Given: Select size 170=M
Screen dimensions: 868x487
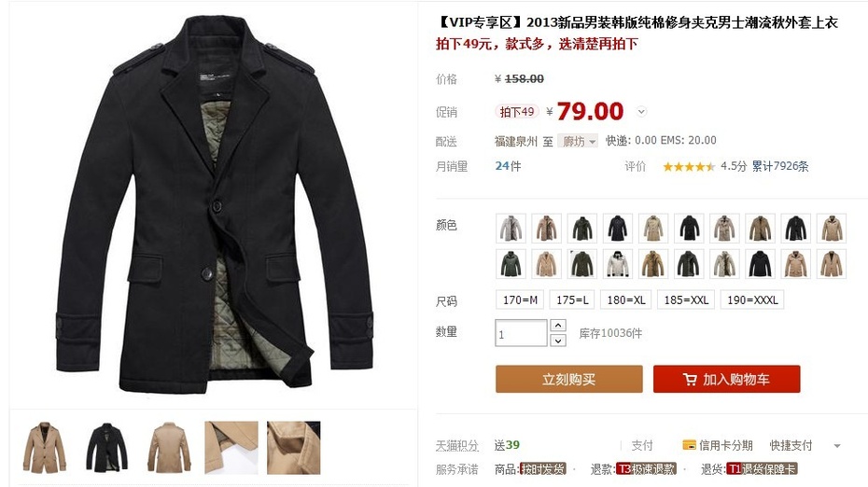Looking at the screenshot, I should [x=520, y=300].
